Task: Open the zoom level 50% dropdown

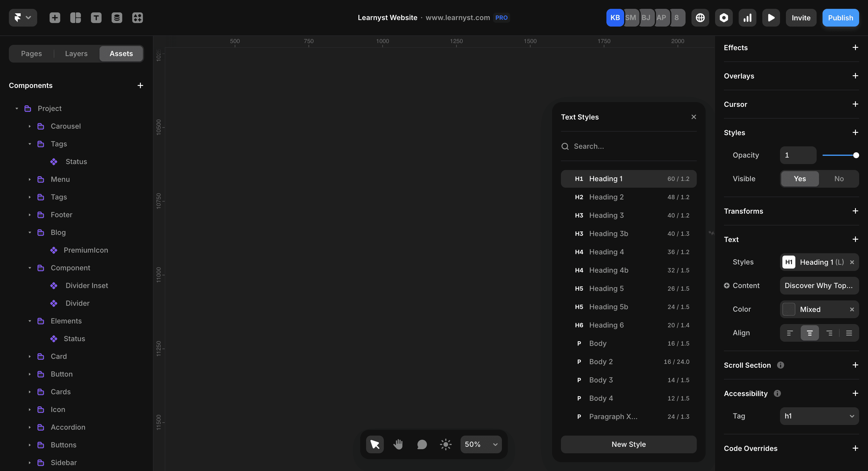Action: point(481,444)
